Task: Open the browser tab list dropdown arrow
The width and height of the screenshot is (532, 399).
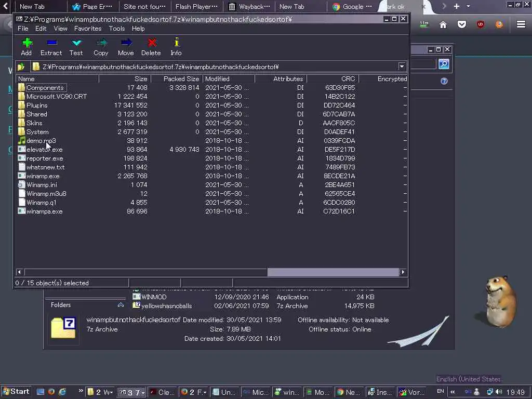Action: (468, 6)
